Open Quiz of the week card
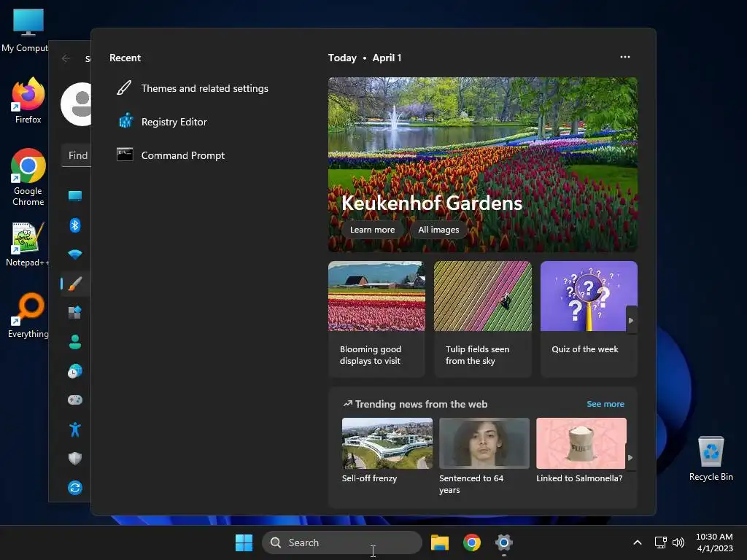This screenshot has height=560, width=747. (589, 319)
